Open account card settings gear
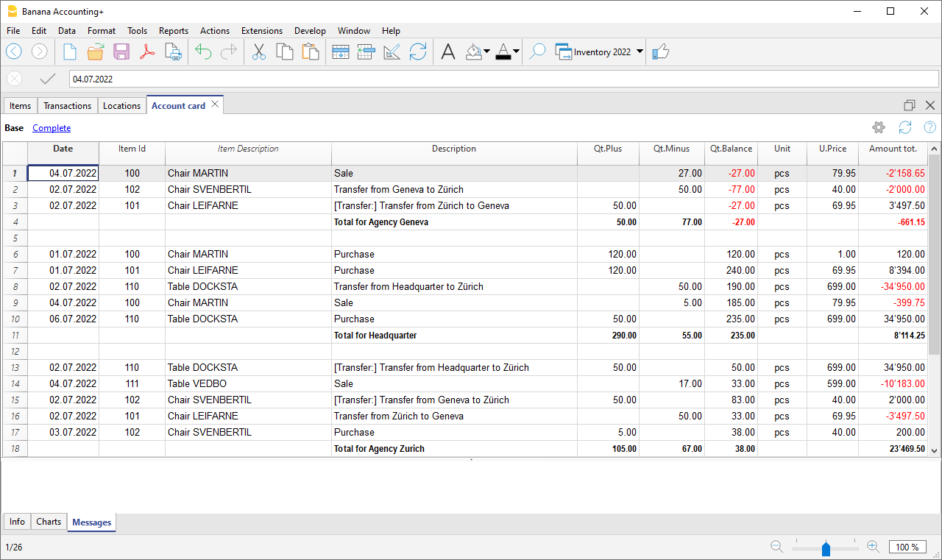 tap(878, 127)
